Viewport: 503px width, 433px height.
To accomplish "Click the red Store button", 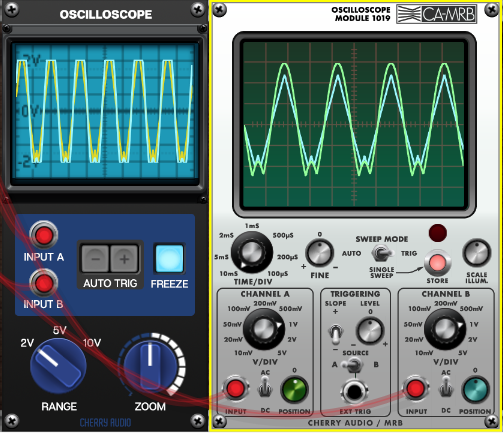I will coord(437,263).
